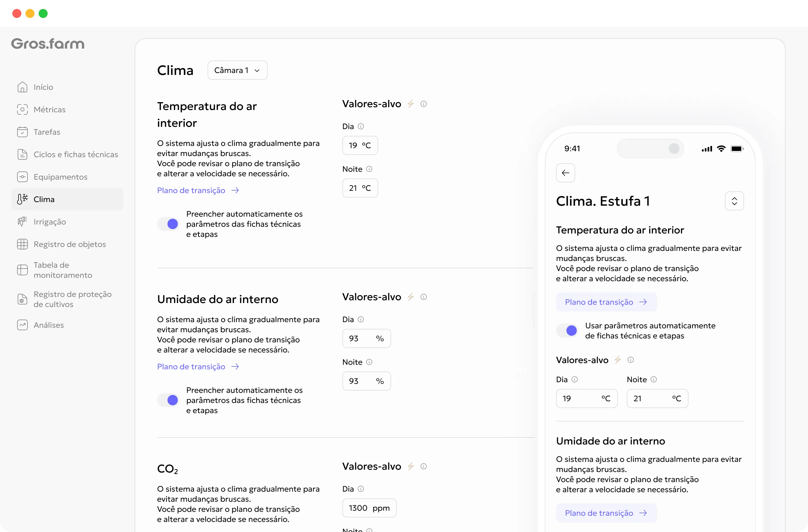This screenshot has height=532, width=808.
Task: Tap Plano de transição button under phone temperature
Action: (606, 302)
